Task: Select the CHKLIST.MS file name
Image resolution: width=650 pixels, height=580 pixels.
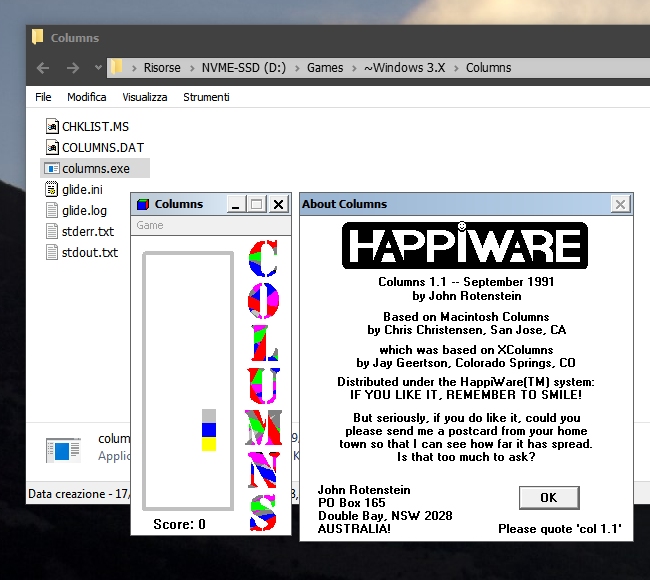Action: tap(95, 126)
